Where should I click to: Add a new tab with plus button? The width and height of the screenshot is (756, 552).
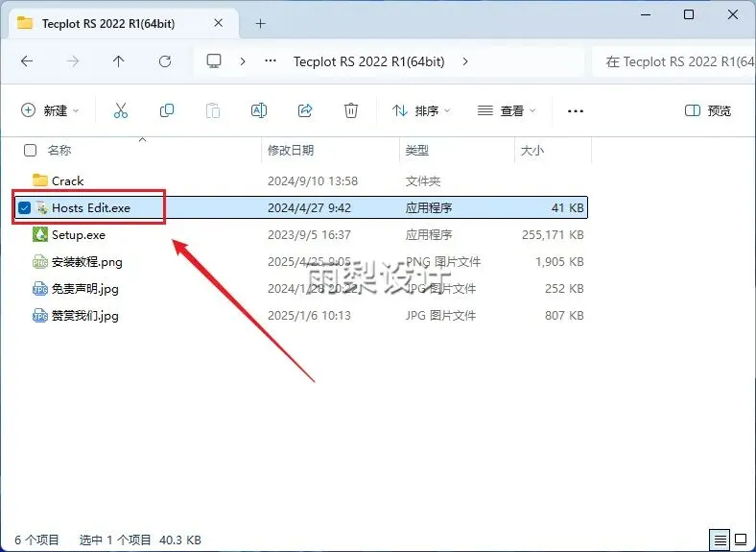coord(260,23)
